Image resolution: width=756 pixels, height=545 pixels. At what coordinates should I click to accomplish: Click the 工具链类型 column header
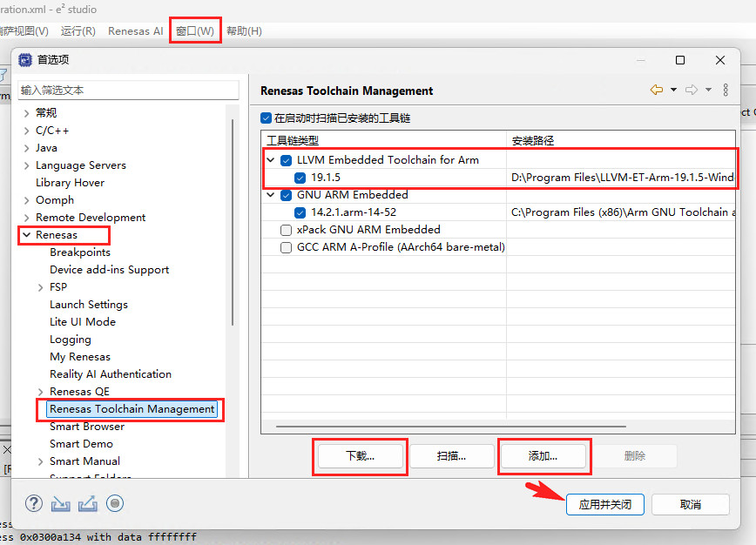click(x=384, y=140)
